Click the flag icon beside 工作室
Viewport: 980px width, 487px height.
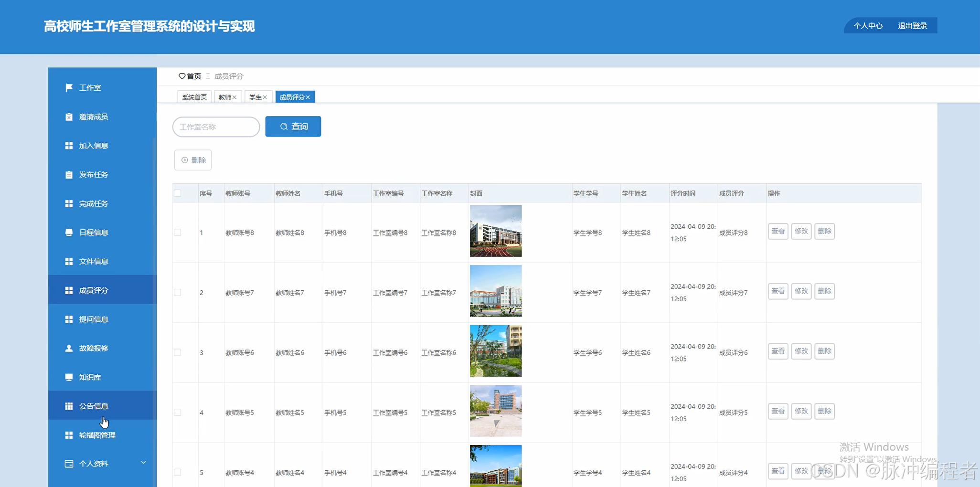(x=69, y=88)
